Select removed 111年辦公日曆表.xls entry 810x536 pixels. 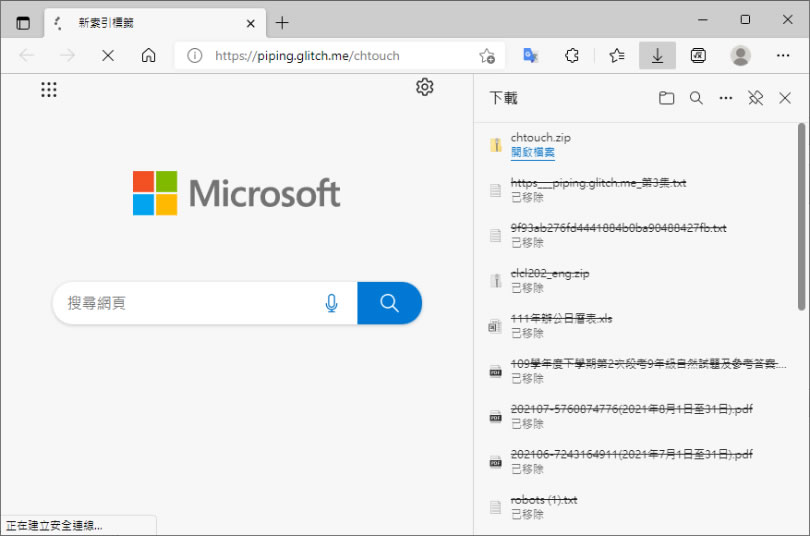point(635,326)
